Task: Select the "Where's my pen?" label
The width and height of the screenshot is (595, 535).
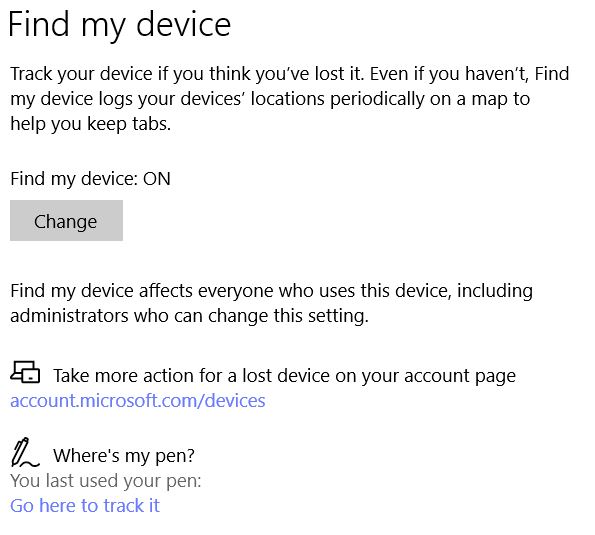Action: (124, 455)
